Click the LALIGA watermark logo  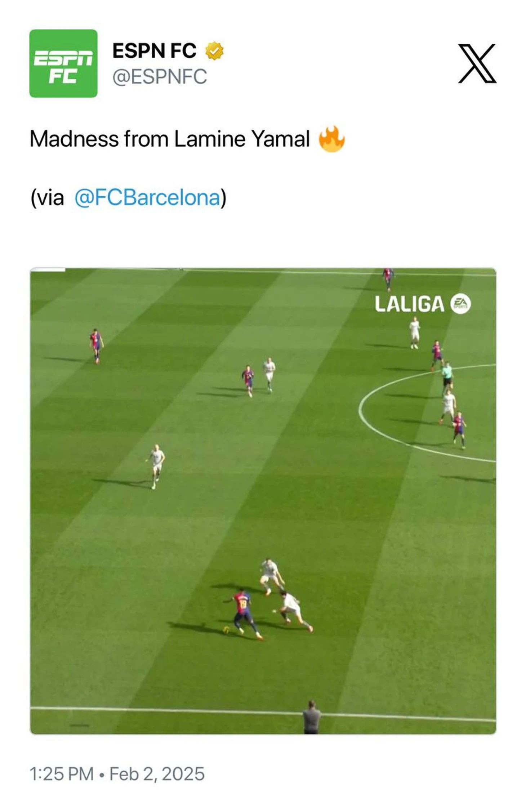[x=409, y=304]
